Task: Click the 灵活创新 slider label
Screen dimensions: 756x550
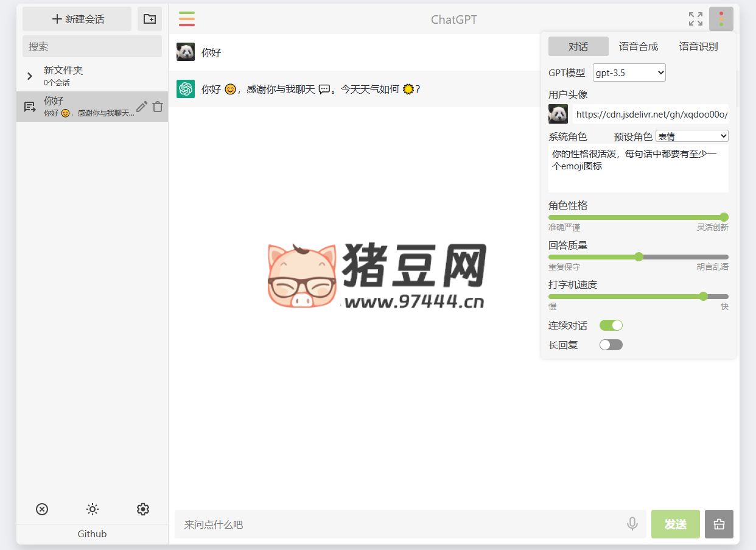Action: pyautogui.click(x=713, y=227)
